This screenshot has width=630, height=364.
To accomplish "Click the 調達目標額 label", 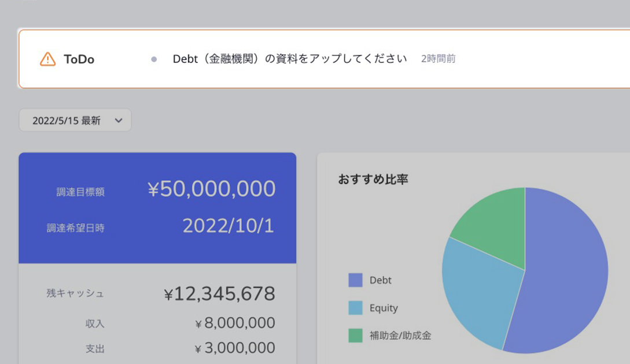I will pyautogui.click(x=80, y=192).
